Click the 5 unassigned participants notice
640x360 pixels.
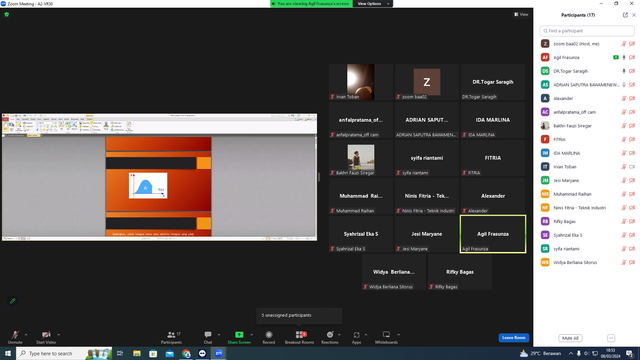pos(299,316)
